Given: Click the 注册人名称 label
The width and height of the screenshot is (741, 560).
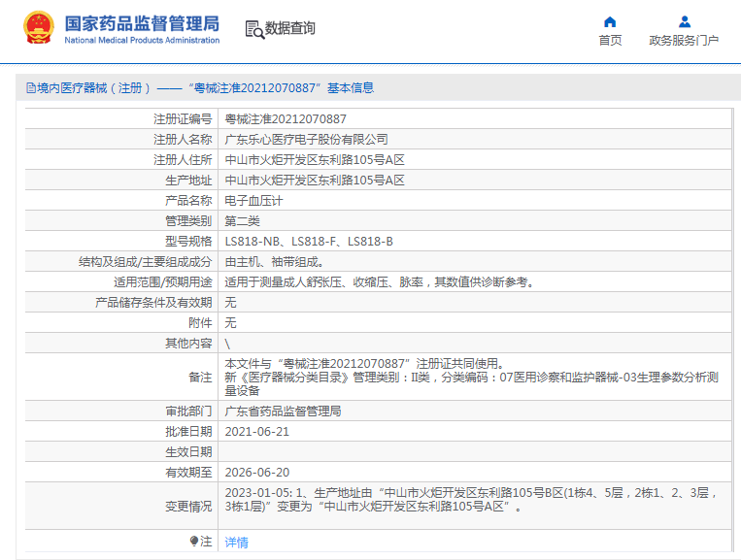Looking at the screenshot, I should pos(183,140).
